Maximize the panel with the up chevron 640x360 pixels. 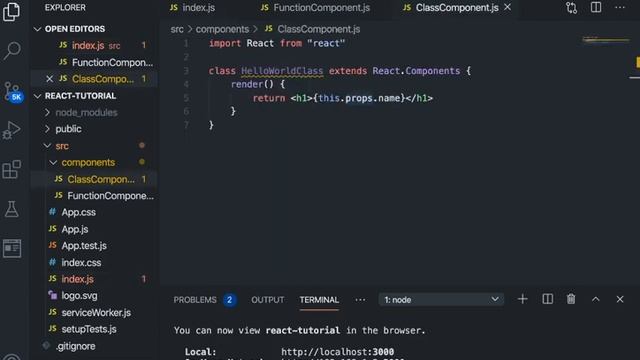pos(596,299)
